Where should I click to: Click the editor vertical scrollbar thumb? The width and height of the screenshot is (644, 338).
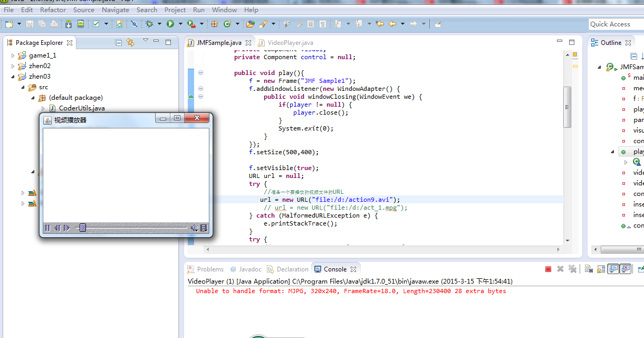pos(568,107)
